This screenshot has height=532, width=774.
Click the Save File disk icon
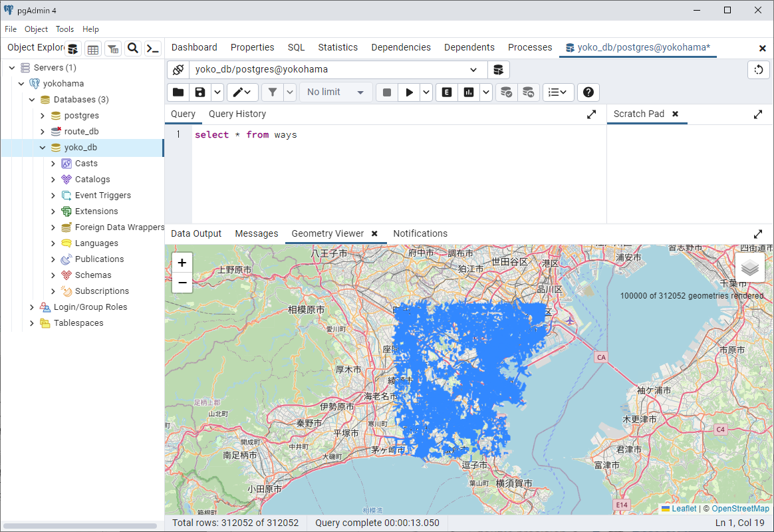(x=199, y=92)
